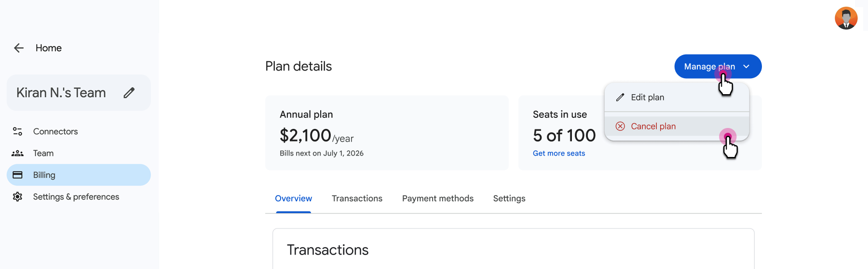Switch to the Transactions tab
This screenshot has width=868, height=269.
(357, 198)
